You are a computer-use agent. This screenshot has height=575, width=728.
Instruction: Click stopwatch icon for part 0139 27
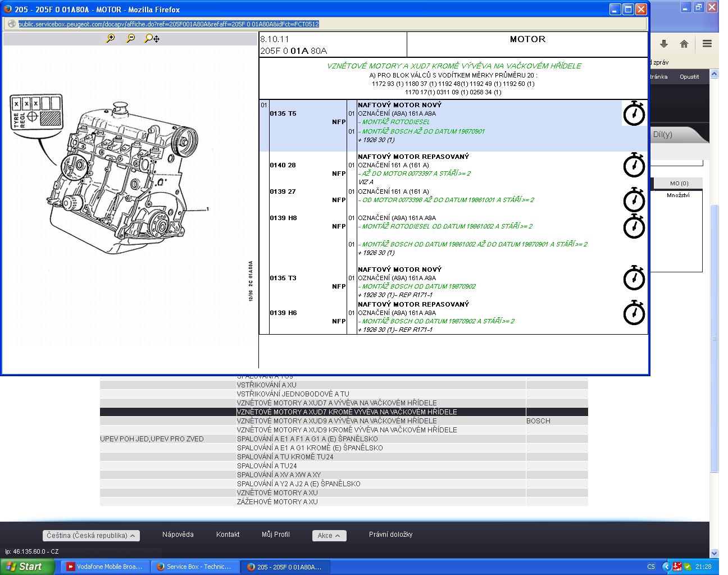634,200
